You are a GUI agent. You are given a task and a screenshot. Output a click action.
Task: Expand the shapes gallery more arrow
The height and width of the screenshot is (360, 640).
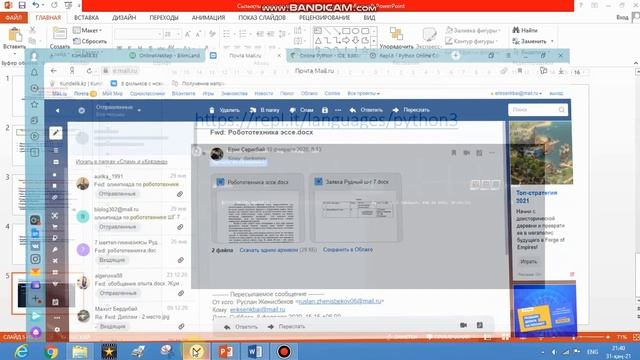click(374, 42)
